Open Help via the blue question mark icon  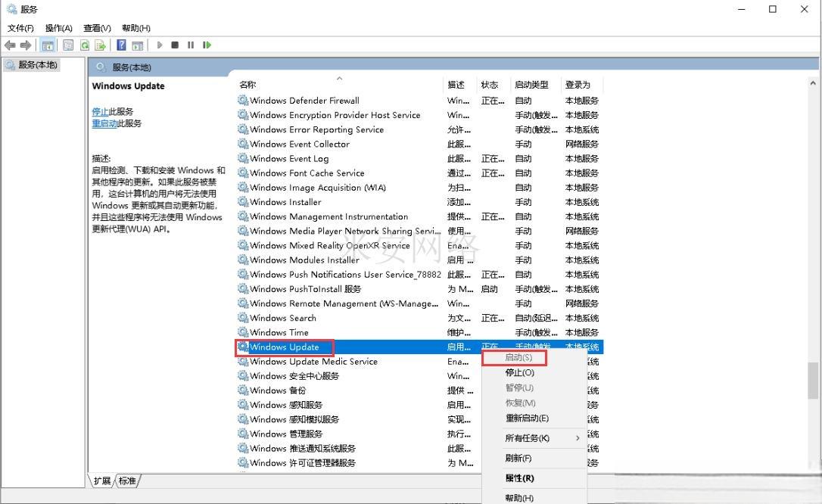coord(122,45)
